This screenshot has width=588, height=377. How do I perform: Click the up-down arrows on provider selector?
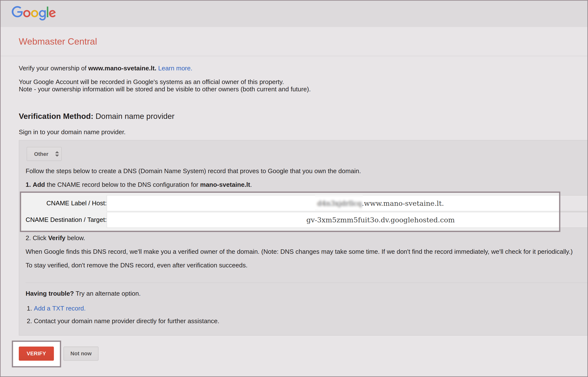[x=57, y=154]
